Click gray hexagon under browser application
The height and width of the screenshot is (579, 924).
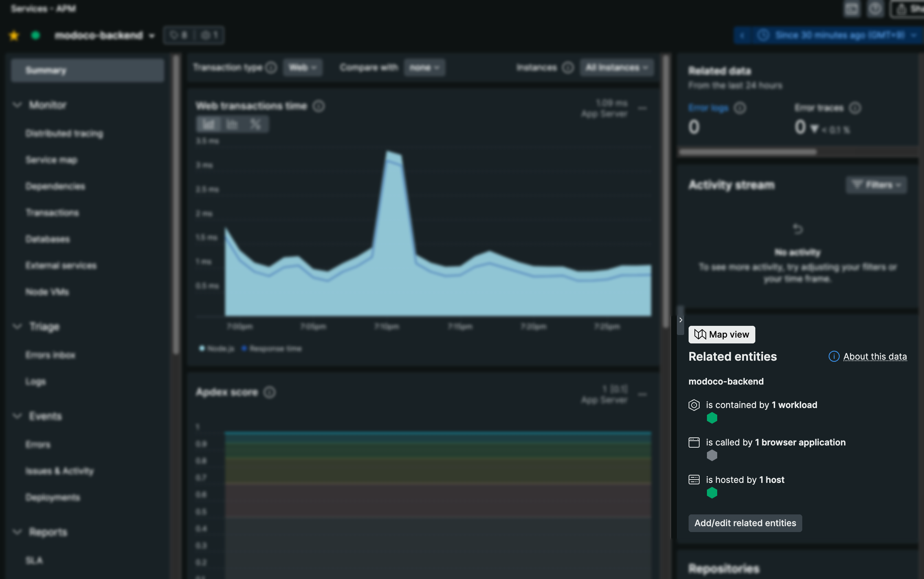coord(712,455)
